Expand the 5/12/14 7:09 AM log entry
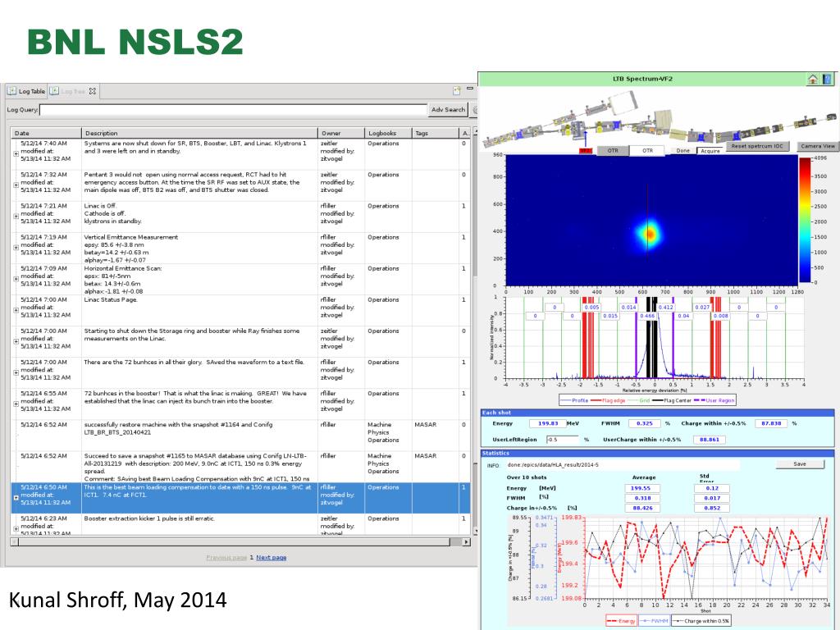The height and width of the screenshot is (630, 840). (16, 279)
